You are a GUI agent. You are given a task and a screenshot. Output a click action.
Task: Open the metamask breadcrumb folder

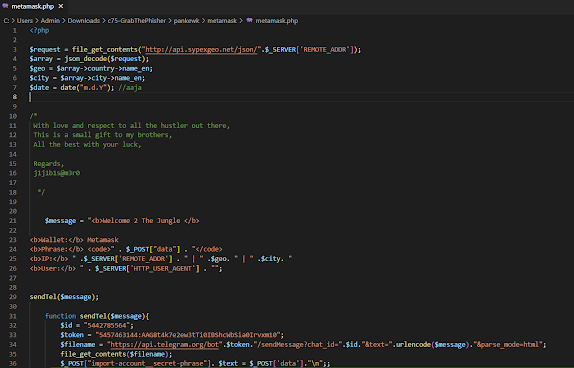(222, 21)
